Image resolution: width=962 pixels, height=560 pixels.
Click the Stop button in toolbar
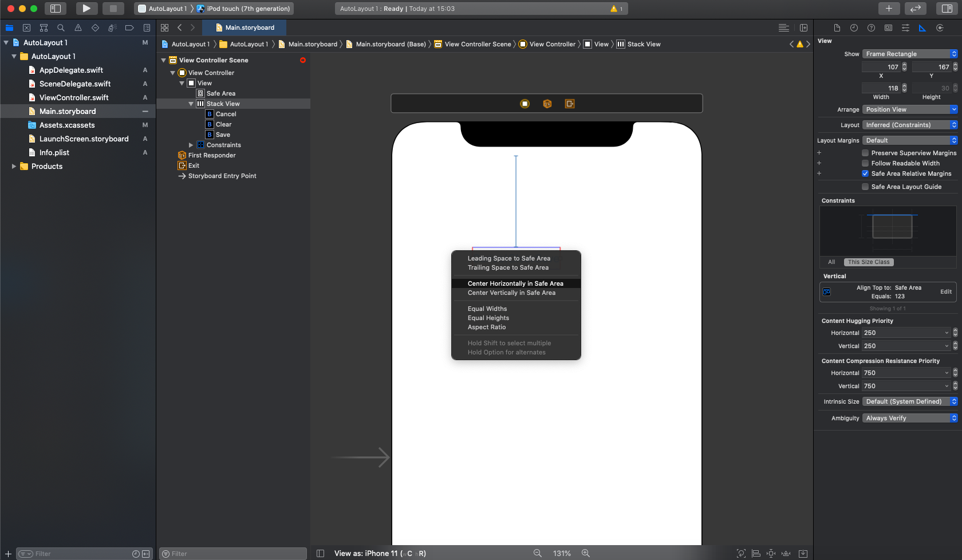click(113, 9)
